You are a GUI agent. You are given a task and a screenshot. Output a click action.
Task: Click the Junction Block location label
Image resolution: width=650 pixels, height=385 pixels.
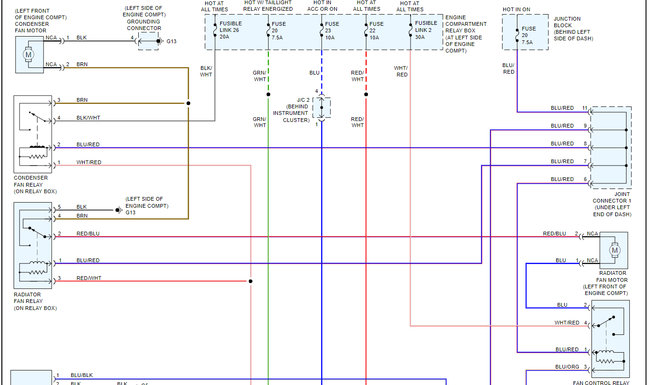573,29
